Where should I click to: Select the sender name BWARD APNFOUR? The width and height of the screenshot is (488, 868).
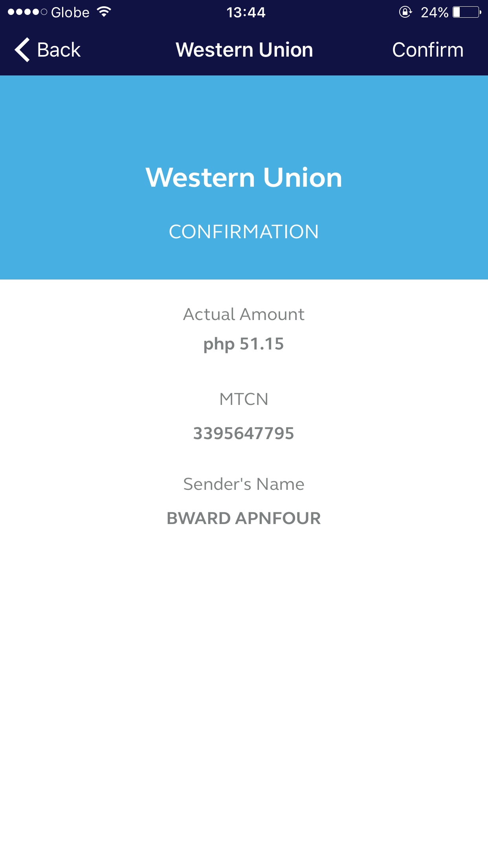[x=244, y=519]
